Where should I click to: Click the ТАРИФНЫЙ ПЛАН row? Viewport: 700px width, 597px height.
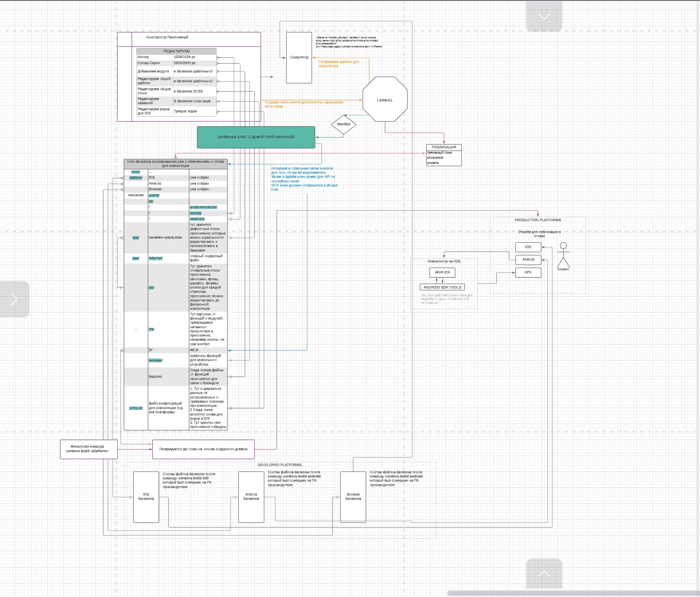coord(444,153)
